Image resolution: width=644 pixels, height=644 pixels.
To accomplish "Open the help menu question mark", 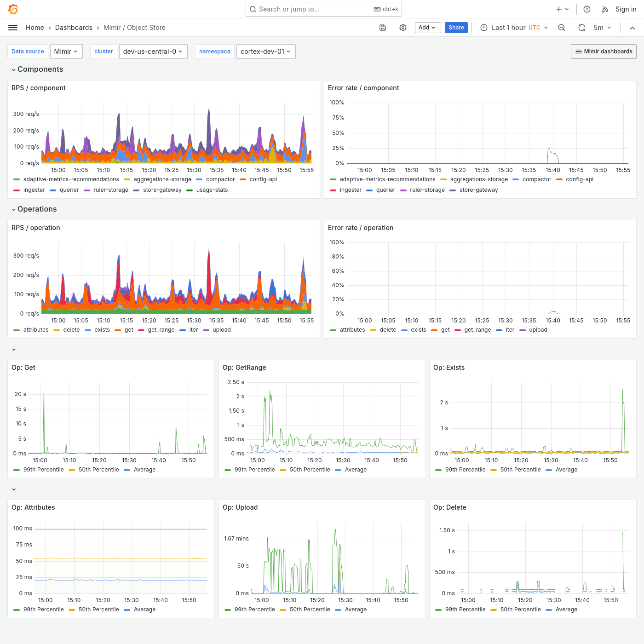I will [x=586, y=9].
